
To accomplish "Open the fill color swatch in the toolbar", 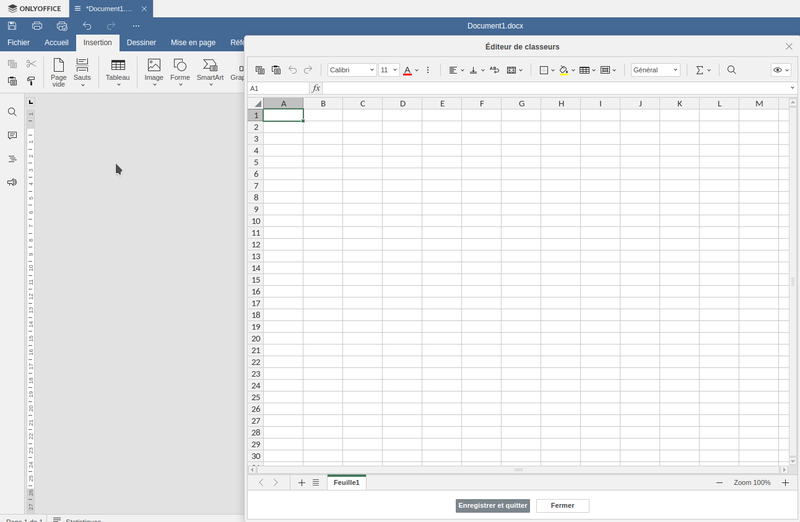I will 564,70.
